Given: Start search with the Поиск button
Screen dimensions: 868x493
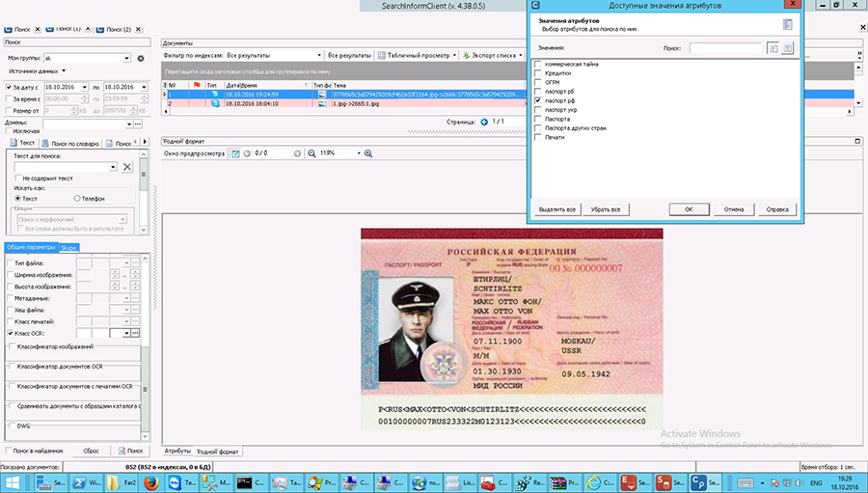Looking at the screenshot, I should (x=130, y=451).
